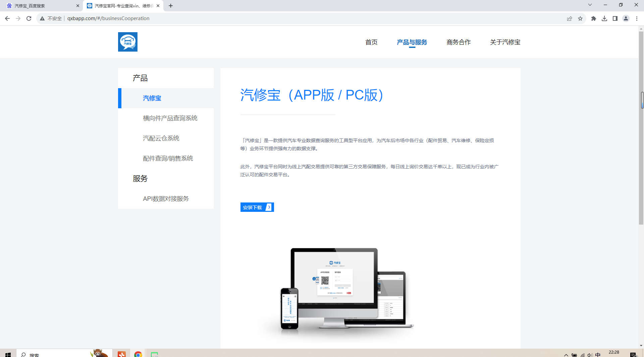Open the Windows Start menu

[x=8, y=354]
